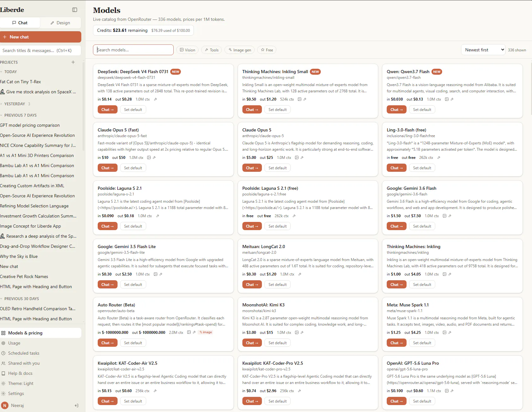The image size is (532, 412).
Task: Open 'Investment Growth Calculation Summ...' chat
Action: point(40,216)
